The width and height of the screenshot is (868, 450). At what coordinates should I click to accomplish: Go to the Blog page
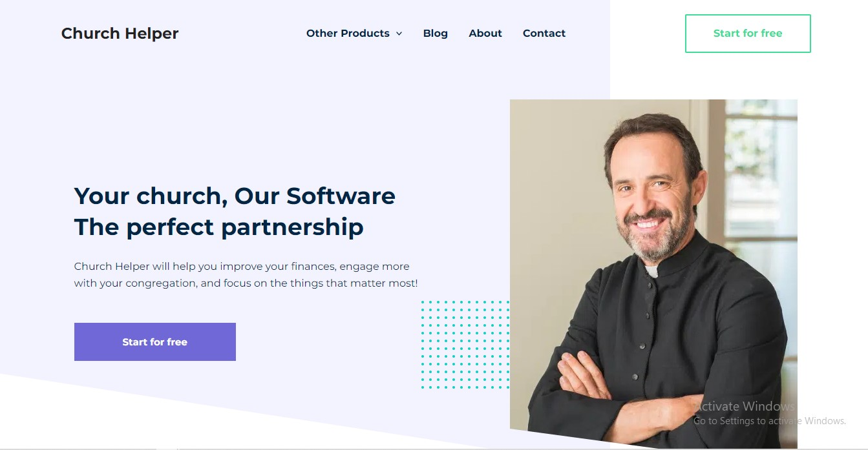(x=435, y=34)
